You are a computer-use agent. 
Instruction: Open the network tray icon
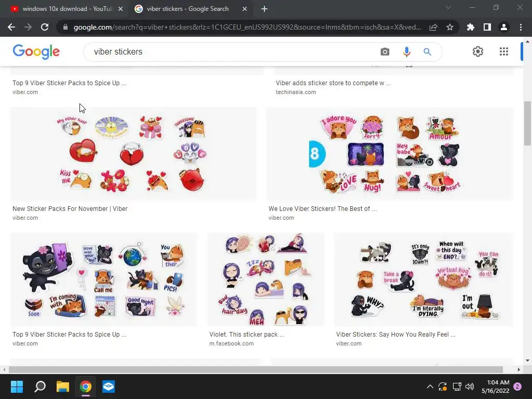point(457,387)
